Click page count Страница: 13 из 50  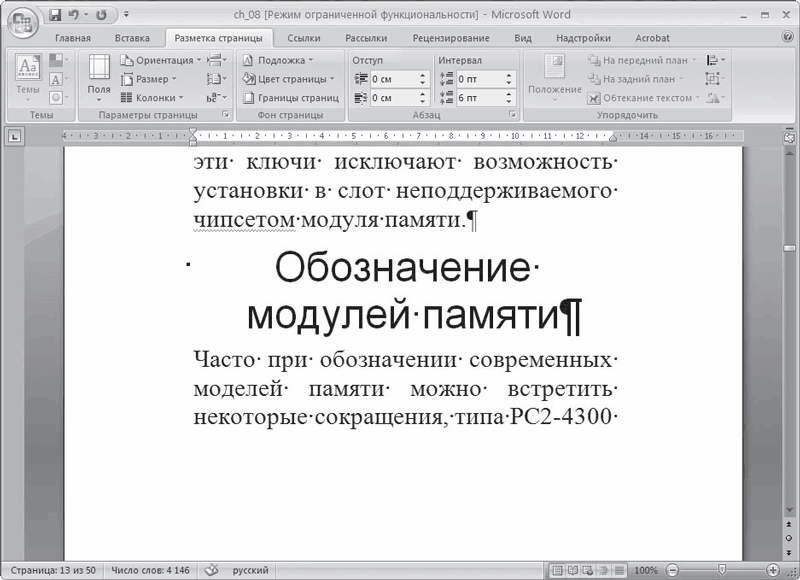click(x=53, y=570)
